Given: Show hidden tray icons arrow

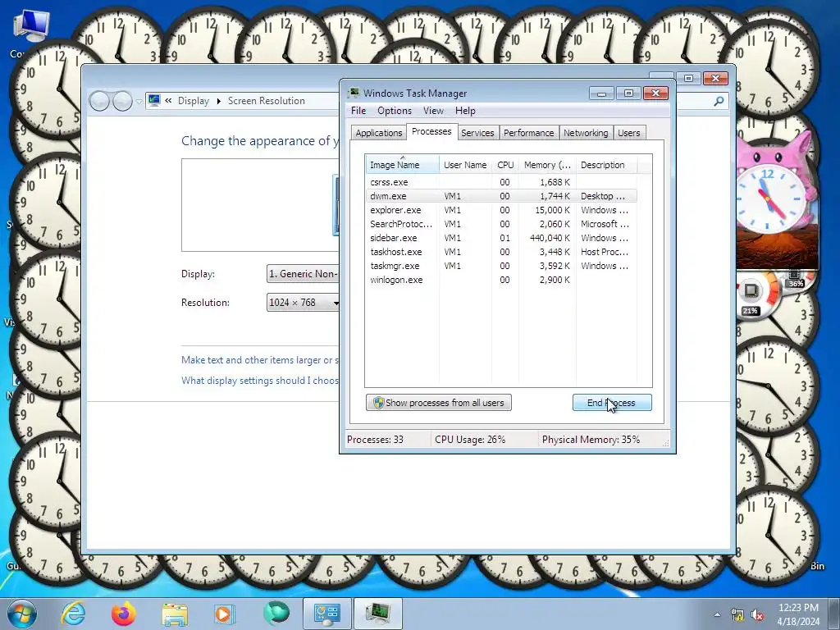Looking at the screenshot, I should 717,614.
